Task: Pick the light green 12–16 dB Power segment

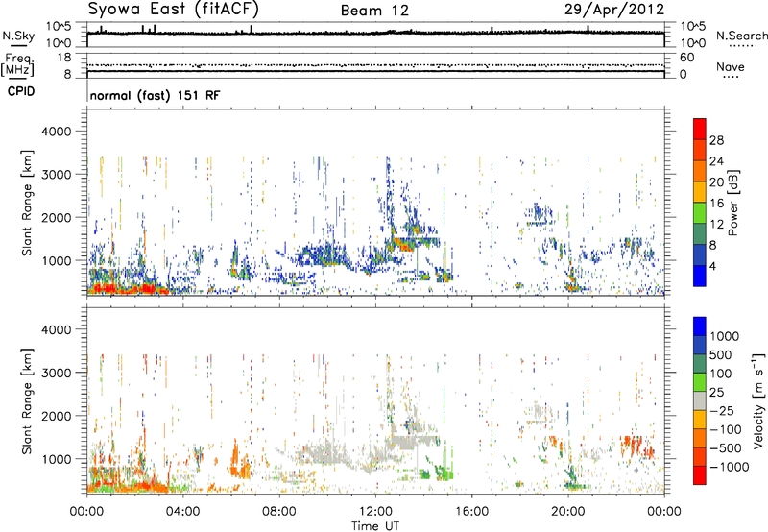Action: point(700,213)
